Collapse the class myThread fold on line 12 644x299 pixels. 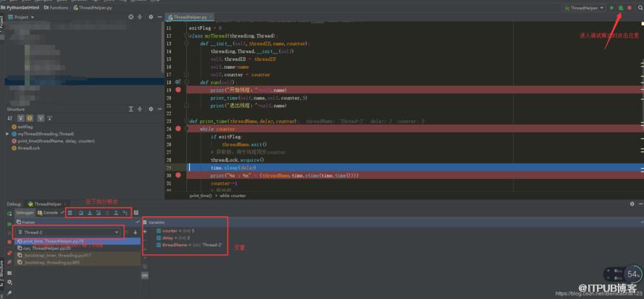(186, 36)
